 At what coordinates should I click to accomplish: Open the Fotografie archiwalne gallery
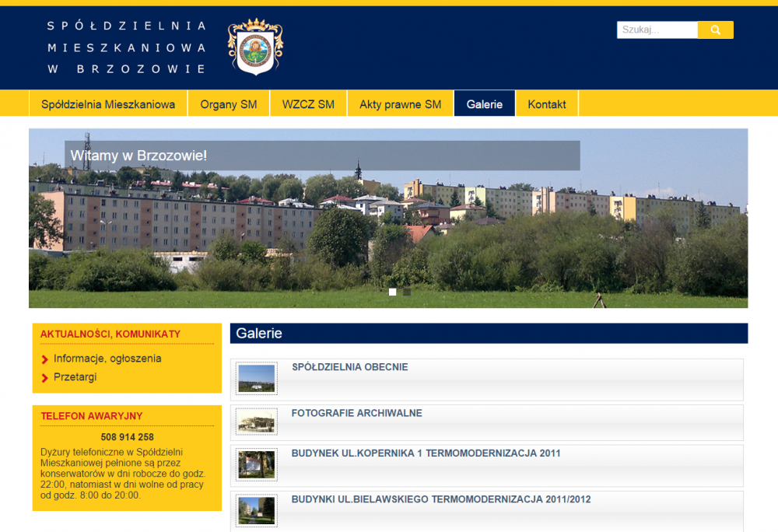tap(357, 413)
